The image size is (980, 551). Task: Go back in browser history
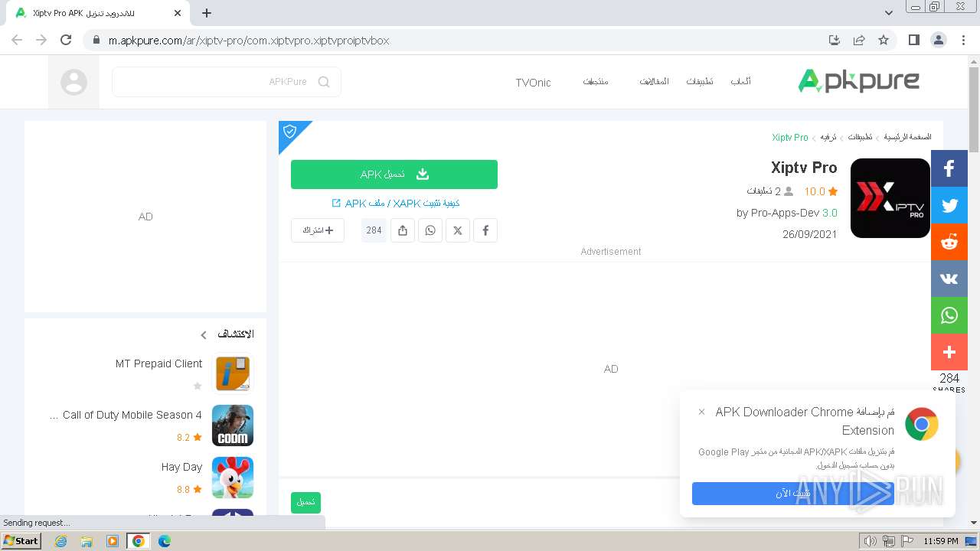coord(17,40)
